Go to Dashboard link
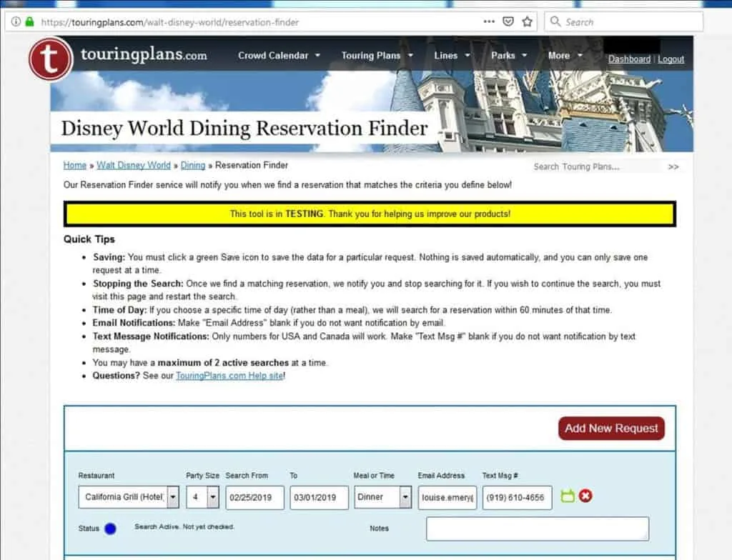Viewport: 732px width, 560px height. (629, 59)
